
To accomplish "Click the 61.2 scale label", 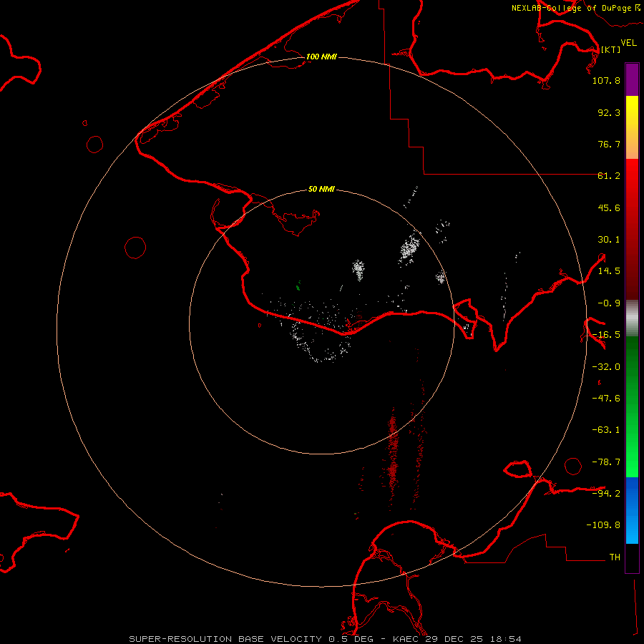I will [x=608, y=176].
